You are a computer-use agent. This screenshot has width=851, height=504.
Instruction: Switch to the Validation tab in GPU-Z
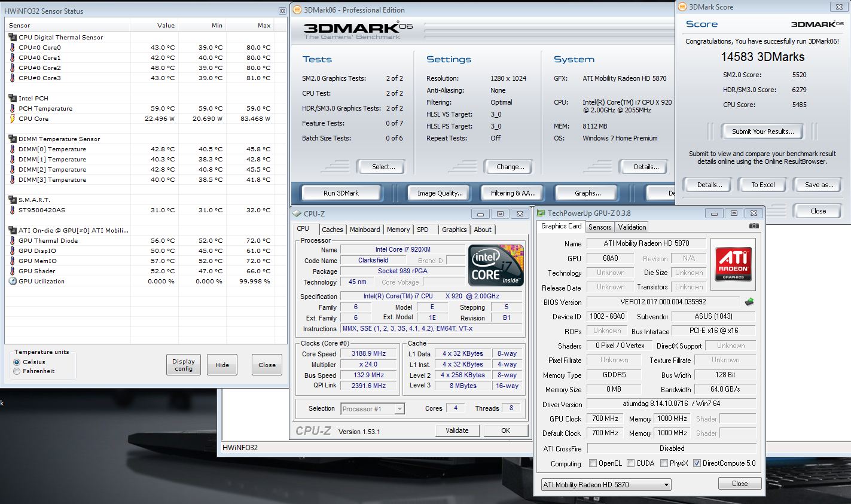point(632,227)
